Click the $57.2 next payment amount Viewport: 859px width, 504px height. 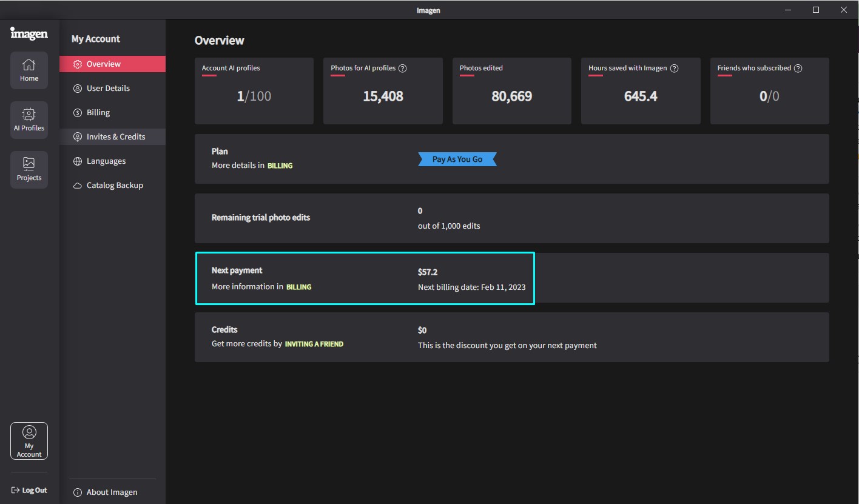pyautogui.click(x=428, y=272)
